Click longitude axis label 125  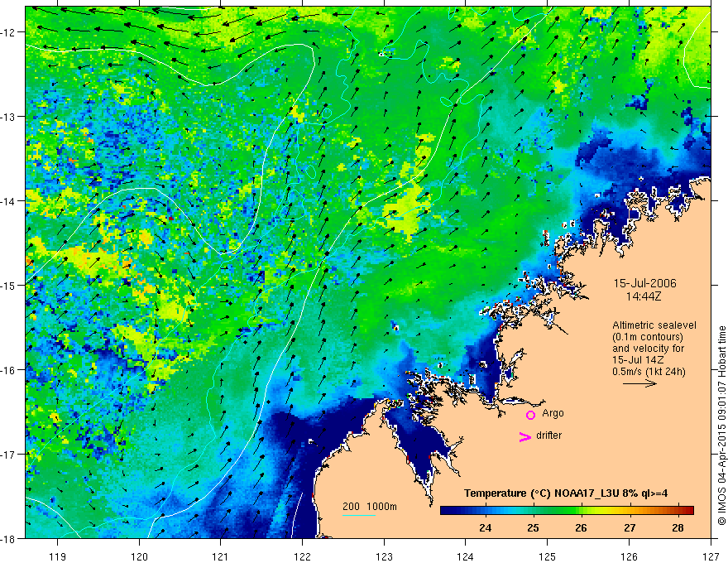pos(548,556)
